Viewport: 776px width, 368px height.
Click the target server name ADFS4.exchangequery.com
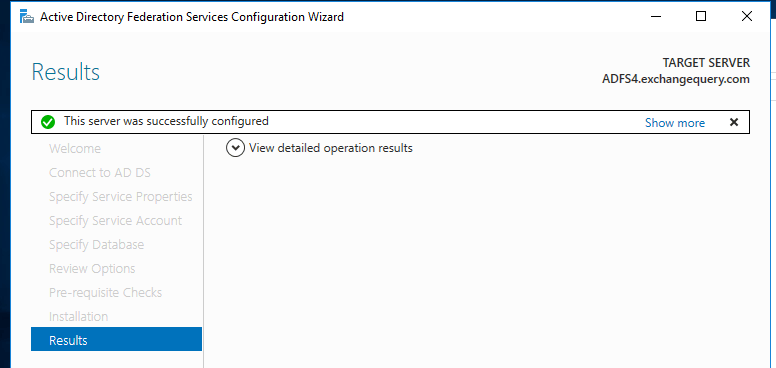[676, 79]
